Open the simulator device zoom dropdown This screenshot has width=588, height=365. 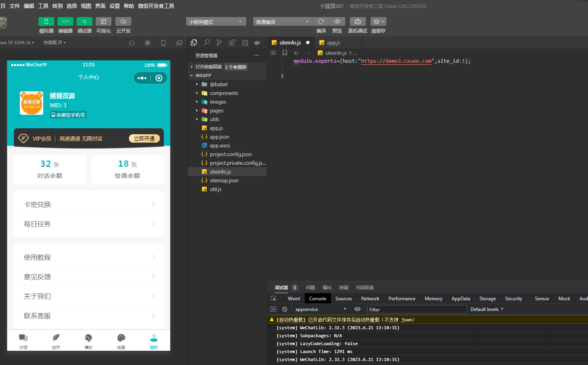(x=17, y=42)
